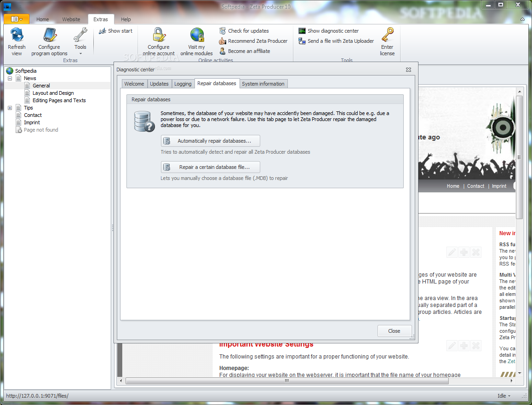Click the Enter license key icon
The image size is (532, 405).
(x=387, y=35)
